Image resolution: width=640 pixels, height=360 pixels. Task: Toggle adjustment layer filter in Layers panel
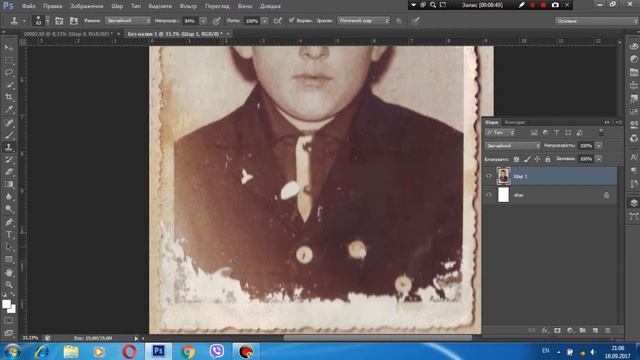(545, 133)
